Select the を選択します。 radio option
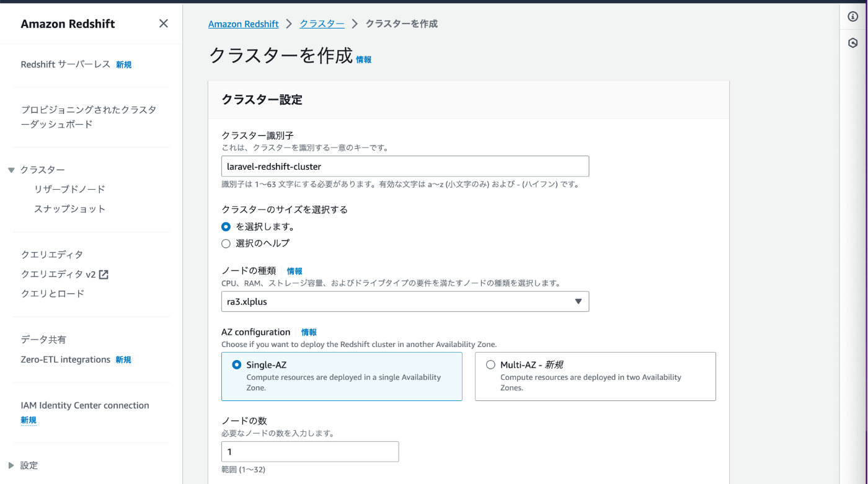 point(226,227)
